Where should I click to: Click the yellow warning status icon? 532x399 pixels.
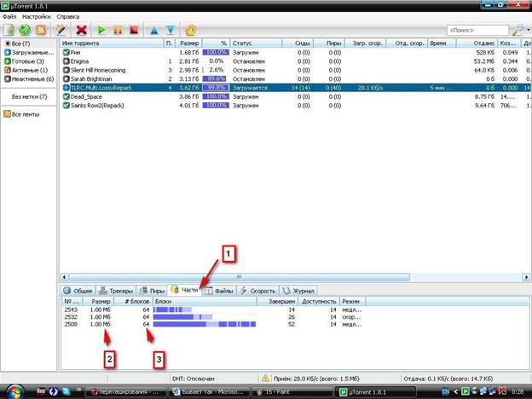point(265,378)
